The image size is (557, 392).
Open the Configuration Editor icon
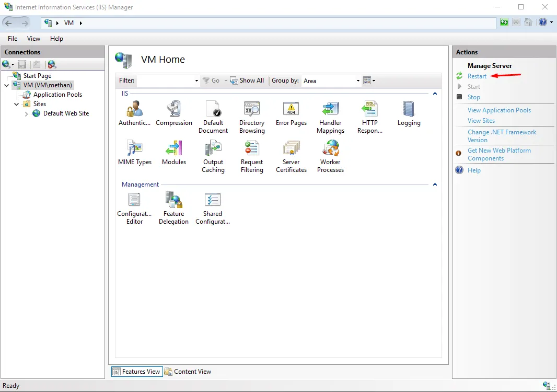pos(134,201)
